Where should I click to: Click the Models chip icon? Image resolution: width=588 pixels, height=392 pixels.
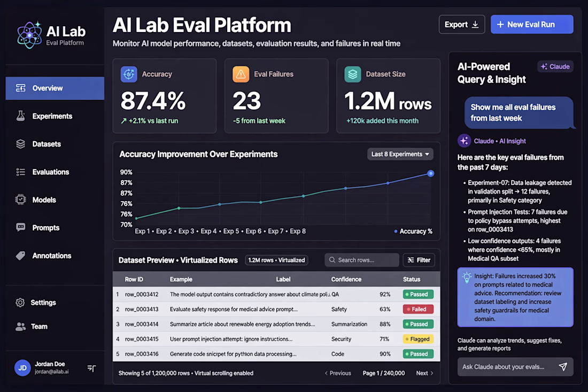click(x=21, y=199)
